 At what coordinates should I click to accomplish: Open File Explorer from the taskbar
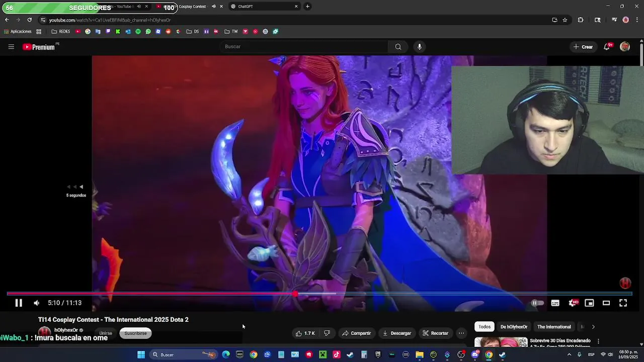coord(420,355)
